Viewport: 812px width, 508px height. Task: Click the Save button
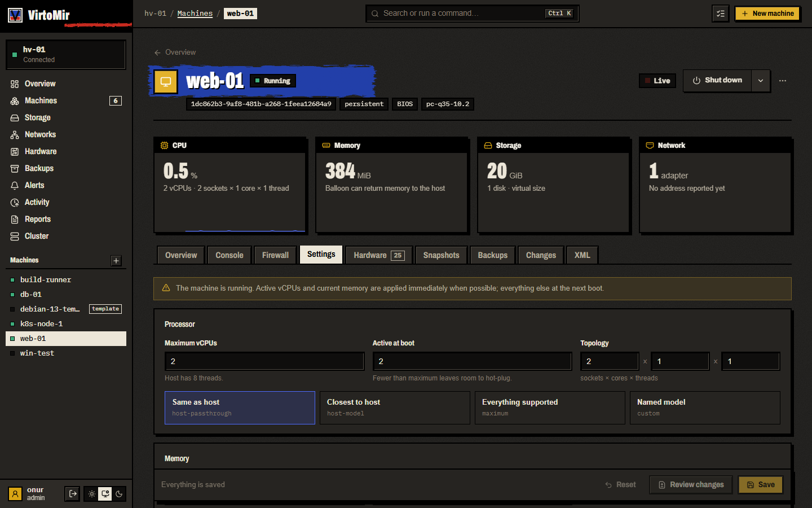pyautogui.click(x=761, y=484)
